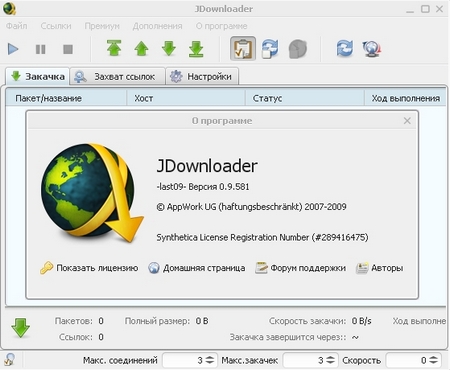The width and height of the screenshot is (450, 370).
Task: Click the Макс. соединений value field
Action: (183, 360)
